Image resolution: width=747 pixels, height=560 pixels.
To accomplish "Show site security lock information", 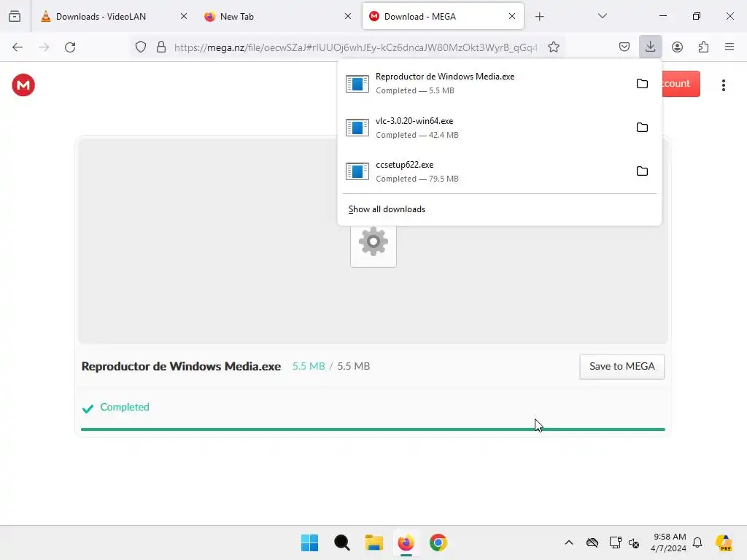I will click(x=161, y=47).
